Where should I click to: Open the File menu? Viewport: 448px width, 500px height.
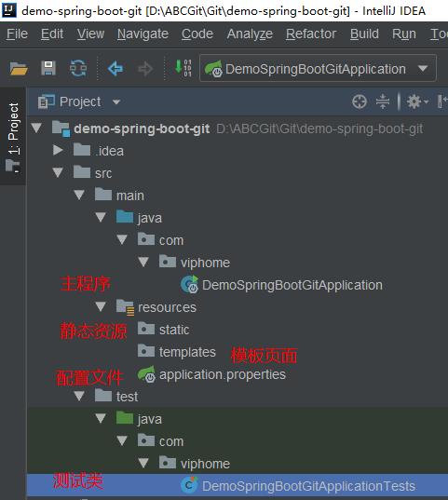[17, 34]
